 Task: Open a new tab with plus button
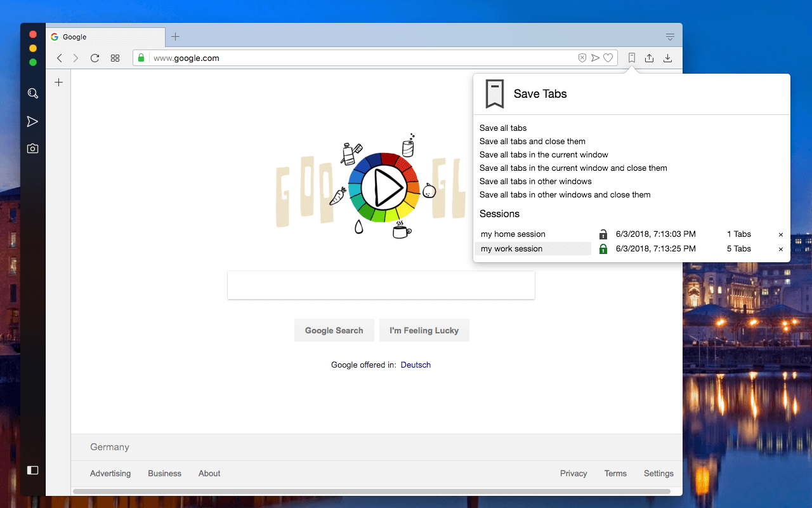176,37
